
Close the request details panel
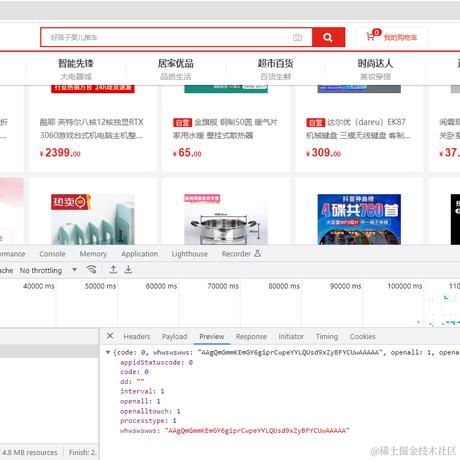click(110, 336)
